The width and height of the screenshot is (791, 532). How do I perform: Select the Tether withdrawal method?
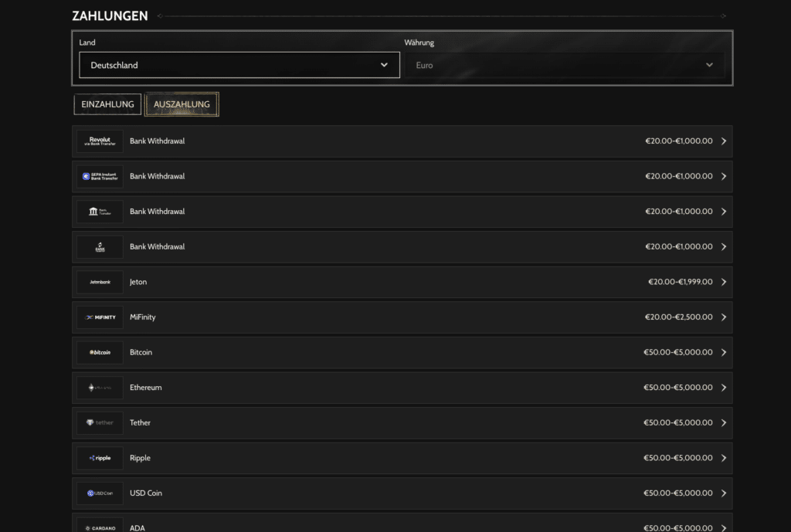(x=402, y=423)
